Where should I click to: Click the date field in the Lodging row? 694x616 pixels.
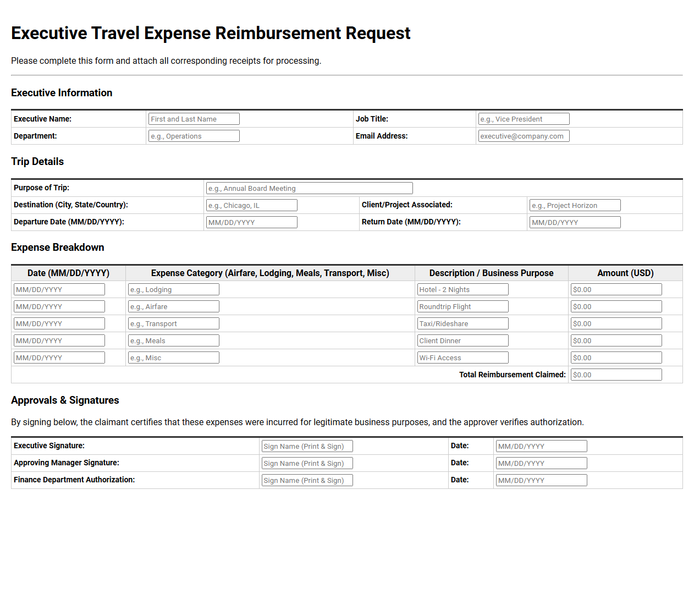pos(59,289)
